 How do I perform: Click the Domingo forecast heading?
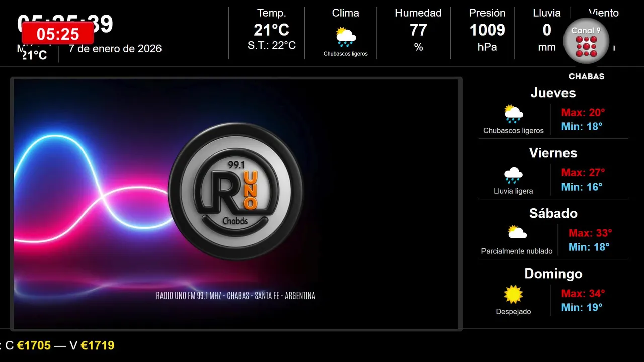coord(553,274)
